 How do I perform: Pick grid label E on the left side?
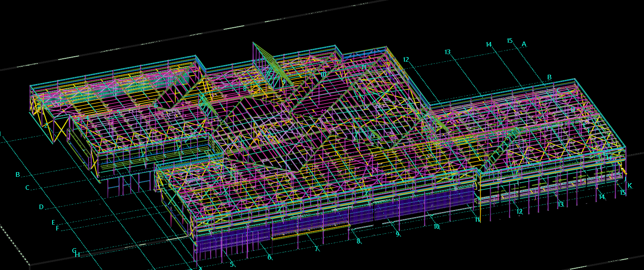click(x=53, y=222)
